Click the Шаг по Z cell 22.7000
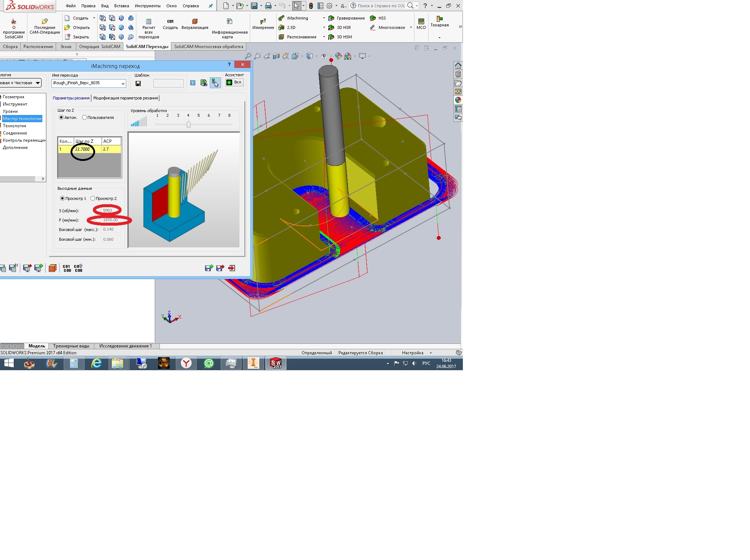750x560 pixels. (x=82, y=149)
